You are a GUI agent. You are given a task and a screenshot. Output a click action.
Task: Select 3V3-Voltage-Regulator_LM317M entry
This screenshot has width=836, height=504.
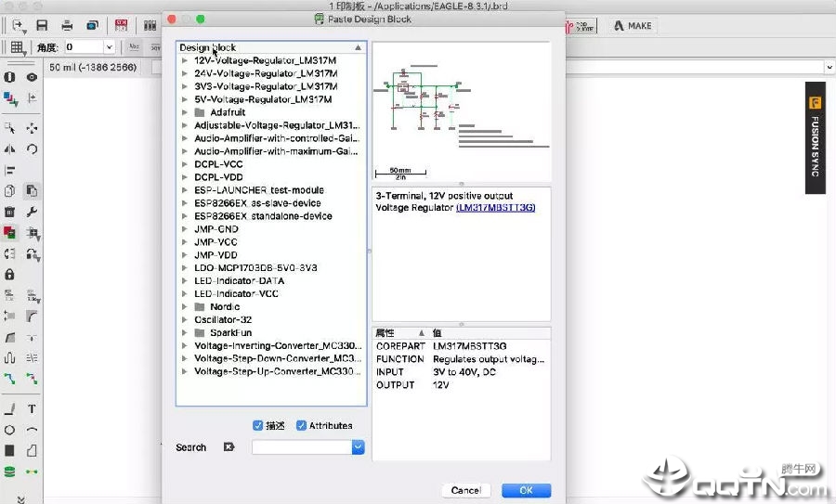[x=266, y=86]
